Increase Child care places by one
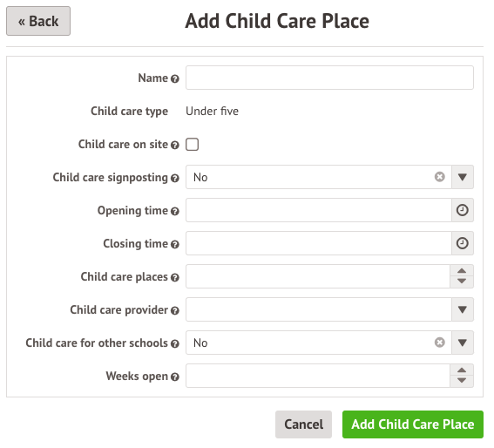Screen dimensions: 494x448 pyautogui.click(x=462, y=271)
